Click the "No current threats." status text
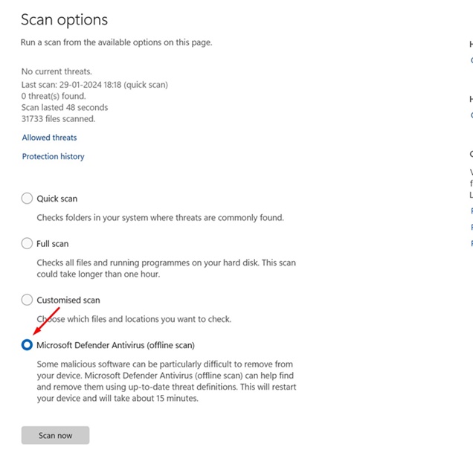The width and height of the screenshot is (473, 476). pyautogui.click(x=57, y=71)
